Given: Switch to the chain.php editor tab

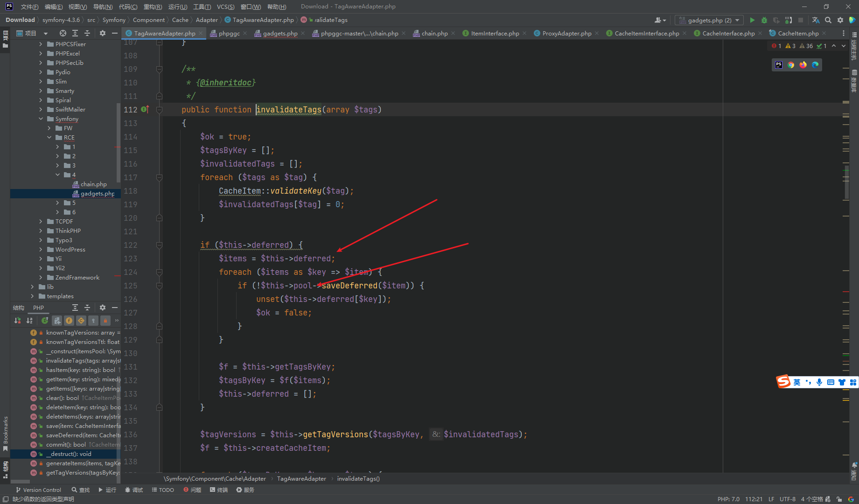Looking at the screenshot, I should click(434, 33).
